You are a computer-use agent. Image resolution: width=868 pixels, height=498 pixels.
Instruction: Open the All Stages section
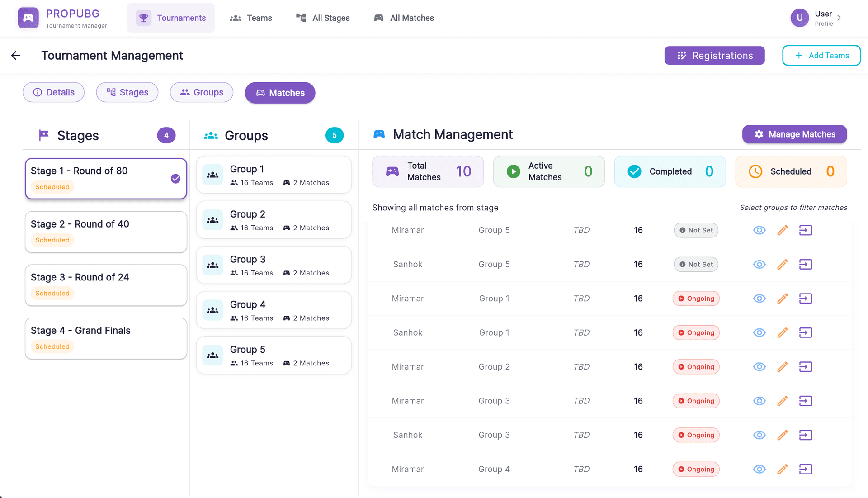point(322,18)
